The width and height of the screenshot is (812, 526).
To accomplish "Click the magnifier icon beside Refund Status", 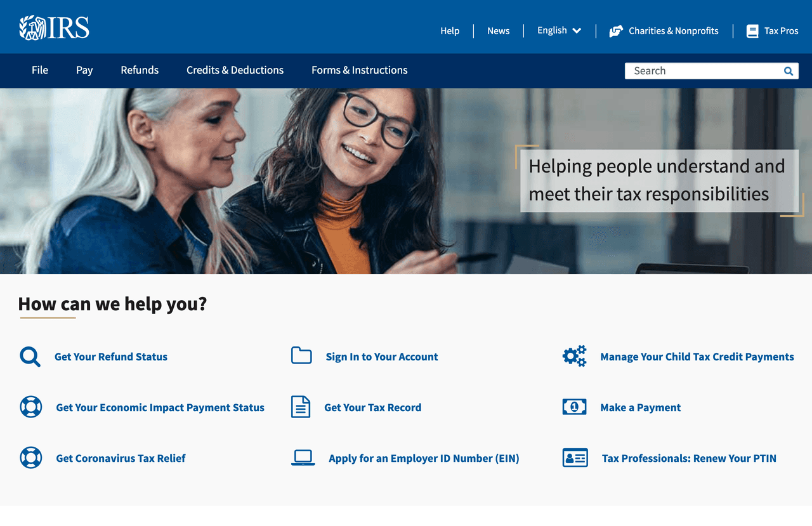I will (30, 357).
